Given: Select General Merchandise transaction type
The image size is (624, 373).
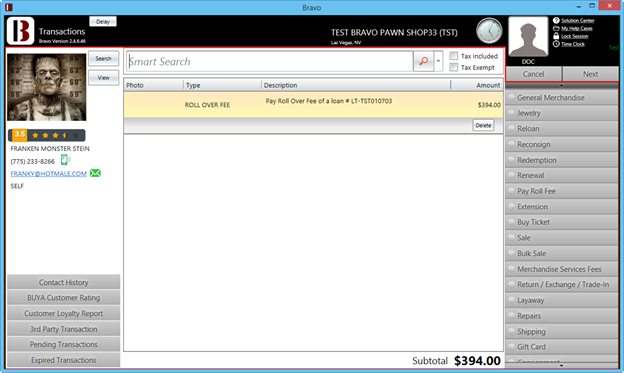Looking at the screenshot, I should [x=562, y=98].
